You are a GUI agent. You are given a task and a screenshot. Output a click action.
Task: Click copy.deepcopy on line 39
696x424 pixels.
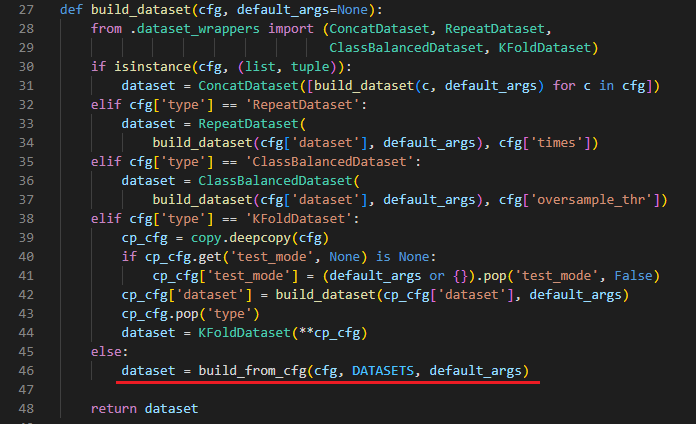point(241,238)
